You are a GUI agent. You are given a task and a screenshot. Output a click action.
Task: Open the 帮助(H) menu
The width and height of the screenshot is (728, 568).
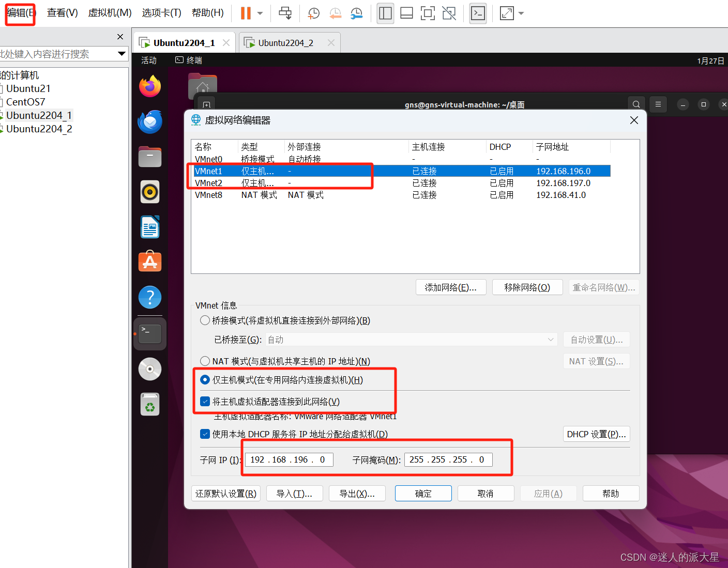[x=207, y=13]
